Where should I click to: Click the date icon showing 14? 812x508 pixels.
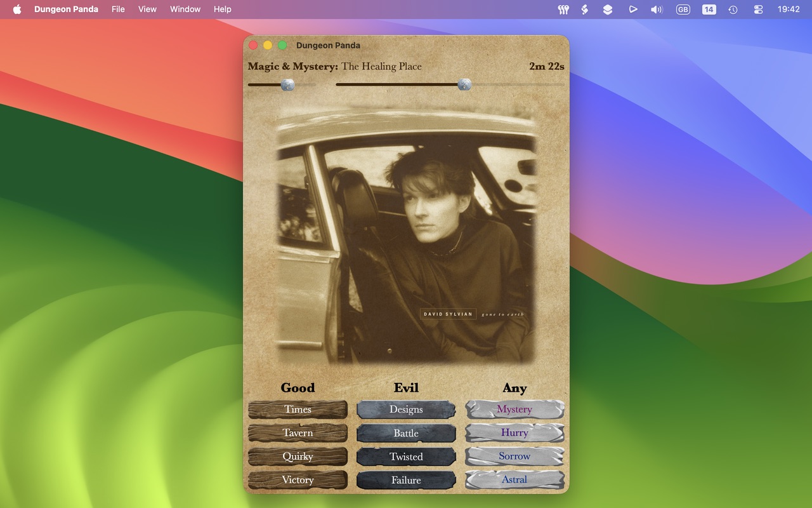pyautogui.click(x=709, y=10)
